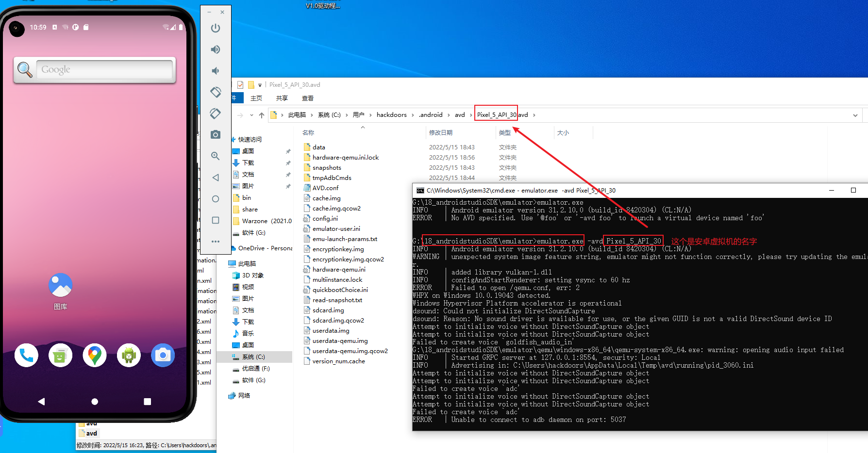Image resolution: width=868 pixels, height=453 pixels.
Task: Click the Google search input on phone
Action: [x=104, y=69]
